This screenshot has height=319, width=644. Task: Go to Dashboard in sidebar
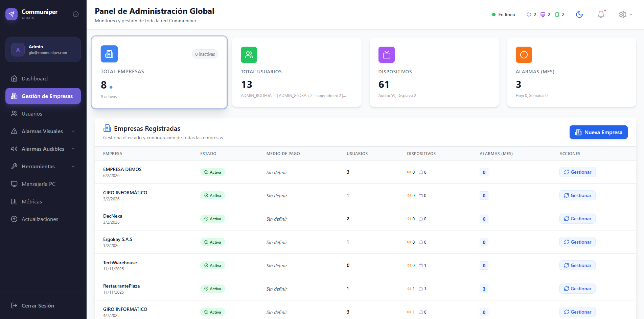pyautogui.click(x=34, y=78)
